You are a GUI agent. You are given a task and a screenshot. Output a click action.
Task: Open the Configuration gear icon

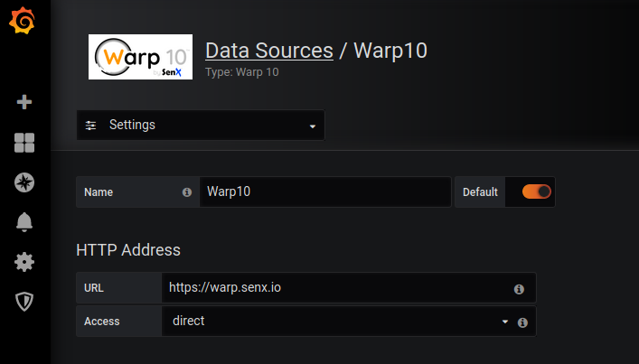24,262
